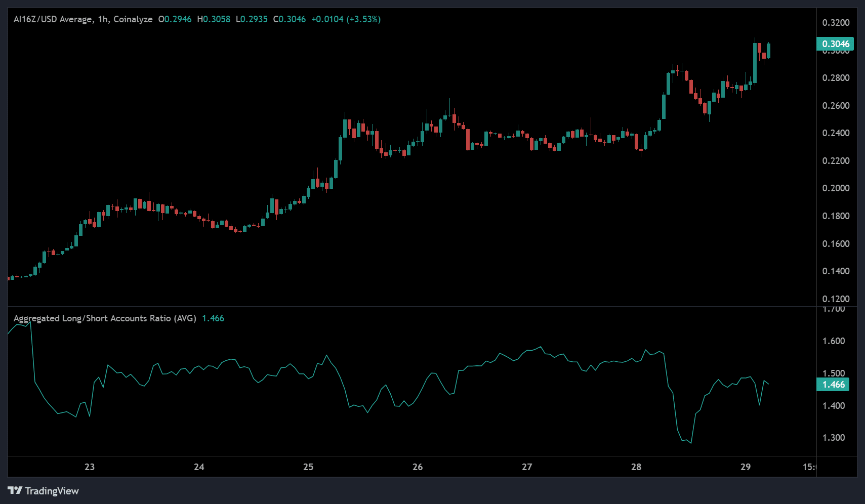Click date label 28 on time axis

[x=636, y=467]
